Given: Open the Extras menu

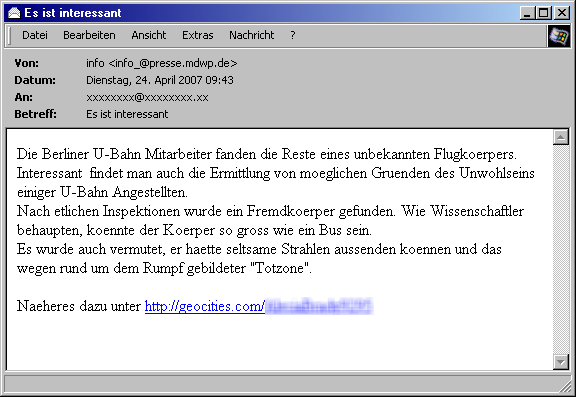Looking at the screenshot, I should (197, 35).
